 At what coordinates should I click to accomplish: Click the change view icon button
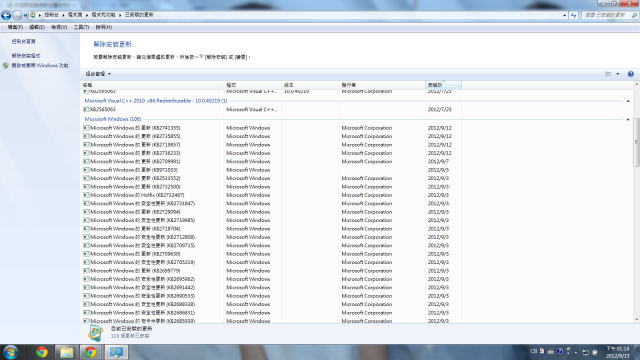608,74
